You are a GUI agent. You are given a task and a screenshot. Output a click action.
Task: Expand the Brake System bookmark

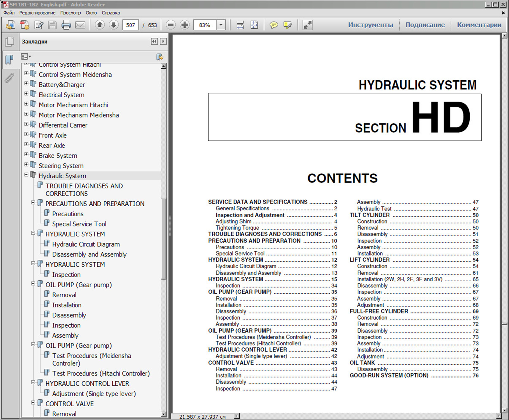[x=26, y=155]
